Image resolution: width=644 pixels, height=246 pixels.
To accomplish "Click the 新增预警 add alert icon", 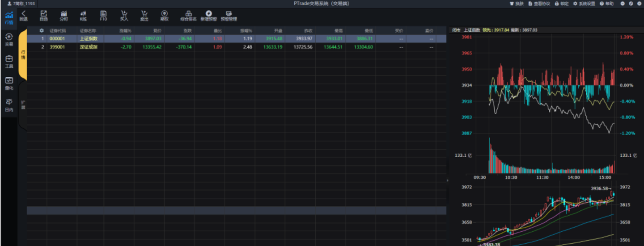I will (208, 16).
